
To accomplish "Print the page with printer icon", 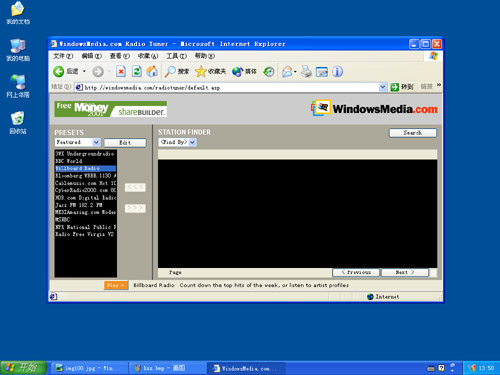I will (x=306, y=71).
